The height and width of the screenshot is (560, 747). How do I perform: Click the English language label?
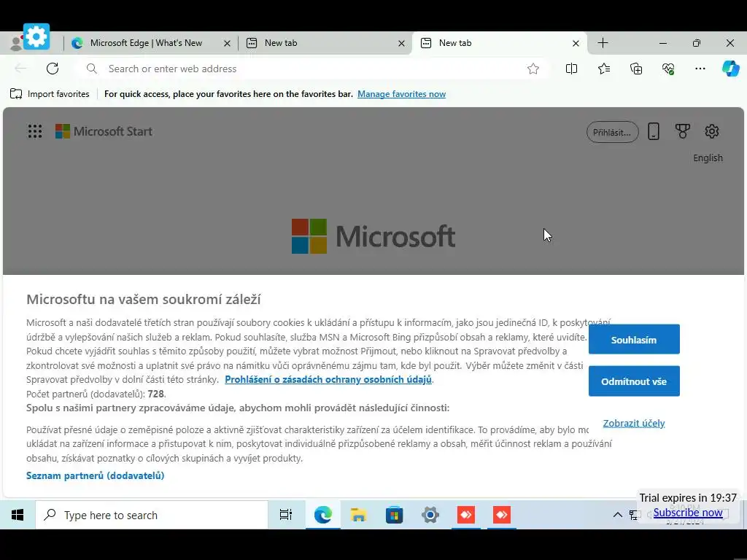tap(708, 157)
